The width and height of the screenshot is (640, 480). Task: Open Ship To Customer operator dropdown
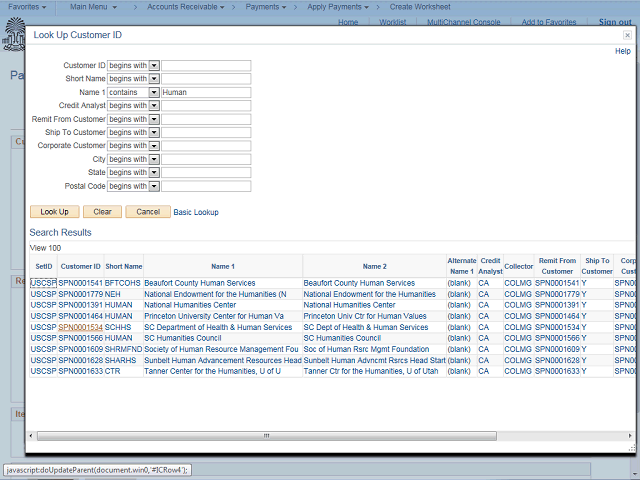point(154,132)
